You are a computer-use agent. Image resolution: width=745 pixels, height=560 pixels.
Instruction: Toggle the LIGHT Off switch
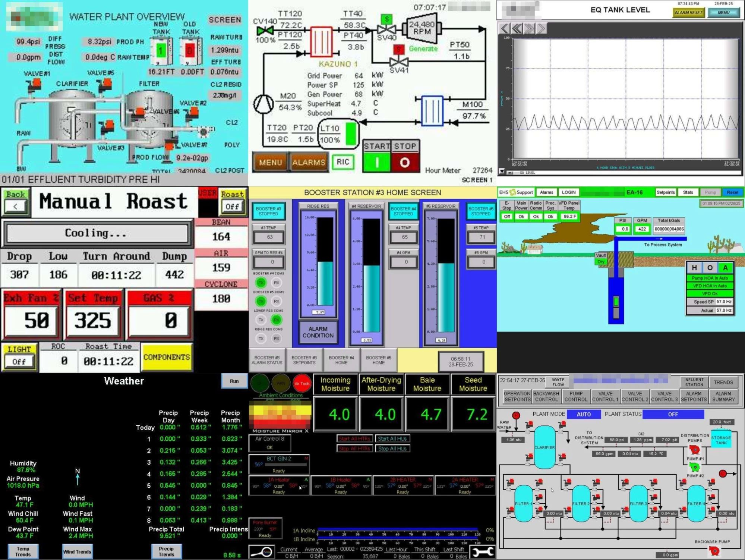coord(19,361)
